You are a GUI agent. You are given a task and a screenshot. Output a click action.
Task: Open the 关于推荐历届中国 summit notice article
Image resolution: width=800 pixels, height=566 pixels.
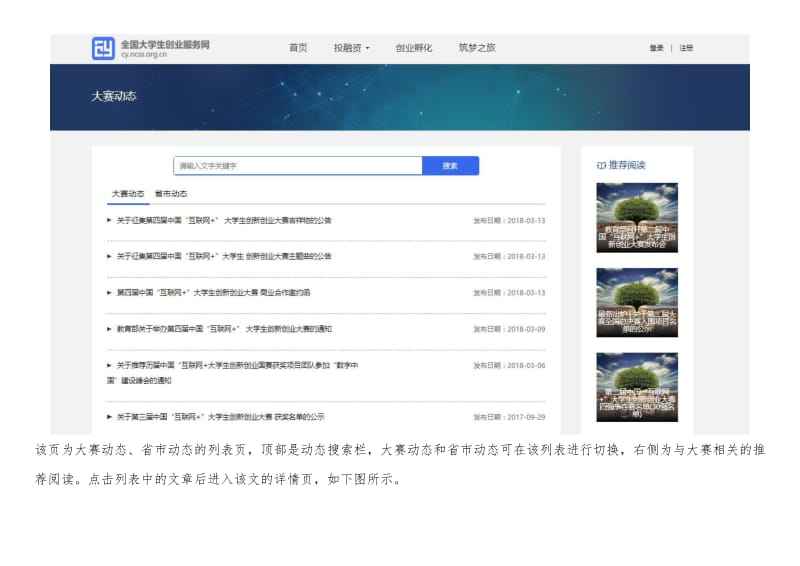233,373
